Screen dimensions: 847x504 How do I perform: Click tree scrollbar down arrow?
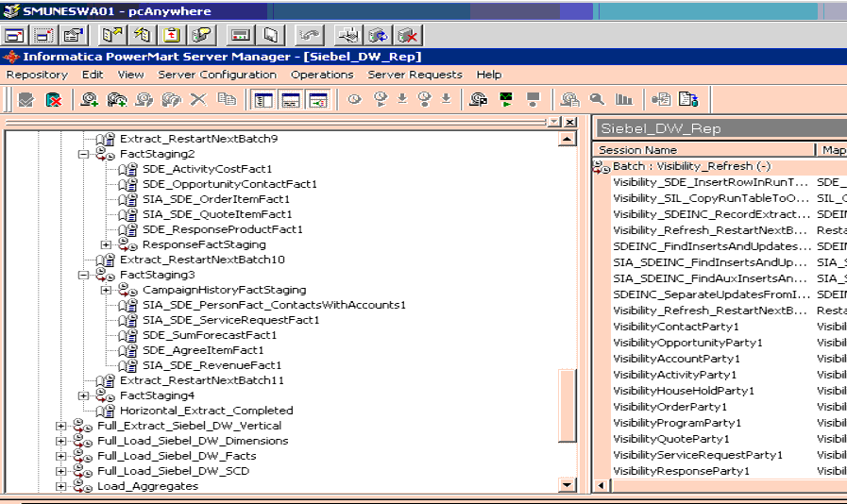[567, 484]
